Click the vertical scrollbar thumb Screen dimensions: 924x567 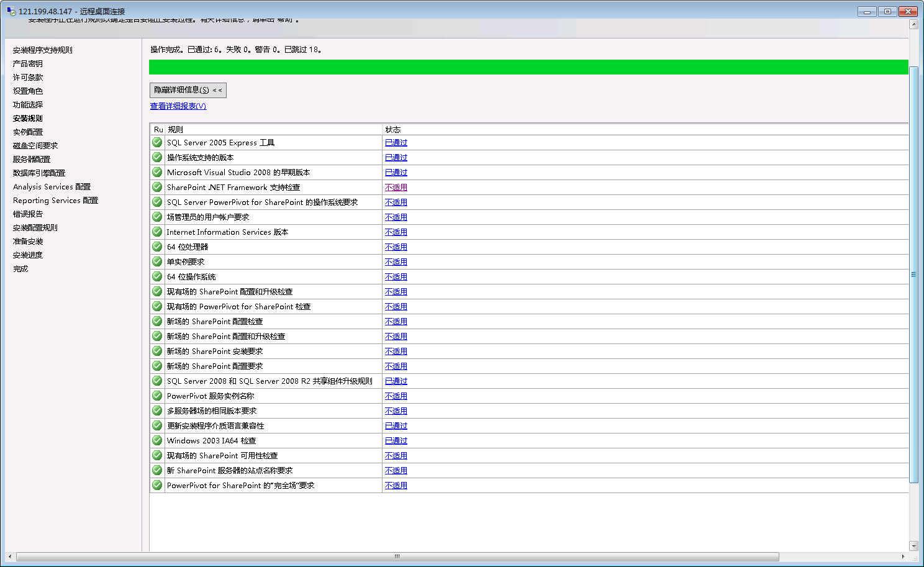(x=913, y=274)
